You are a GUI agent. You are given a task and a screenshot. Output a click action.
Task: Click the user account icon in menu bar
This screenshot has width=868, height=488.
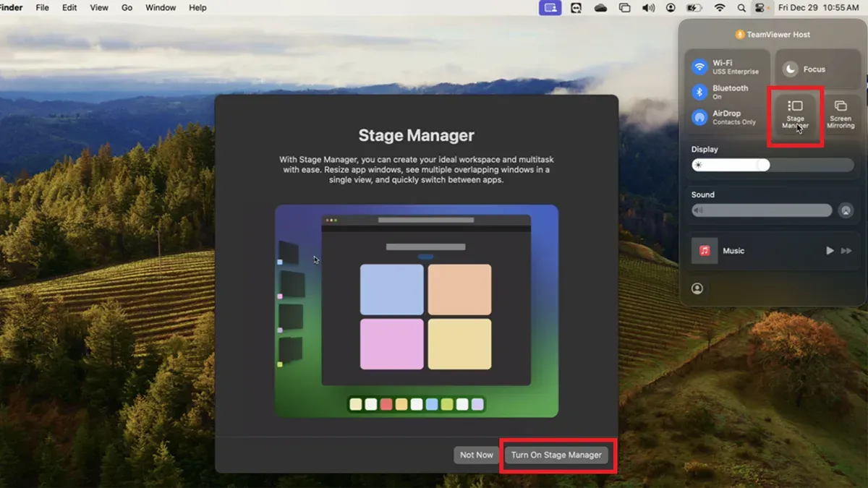tap(671, 8)
